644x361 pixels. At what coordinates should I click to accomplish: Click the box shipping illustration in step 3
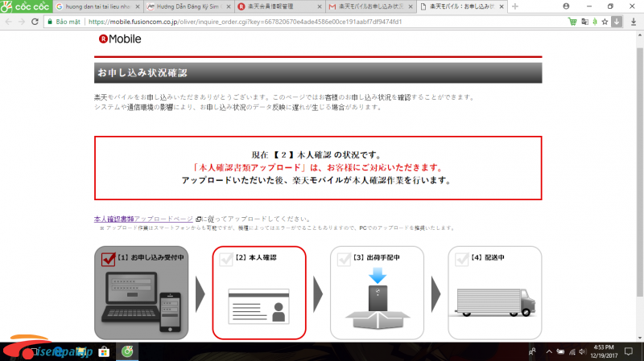pyautogui.click(x=378, y=298)
